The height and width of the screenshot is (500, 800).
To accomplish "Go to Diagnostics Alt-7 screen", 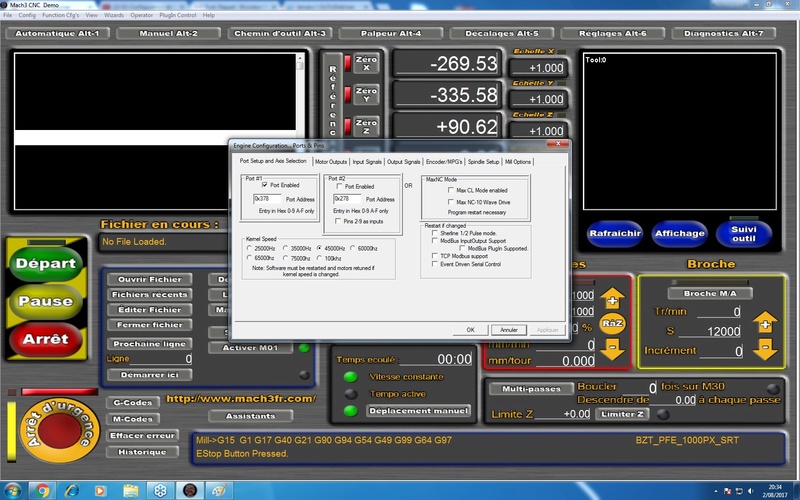I will (723, 33).
